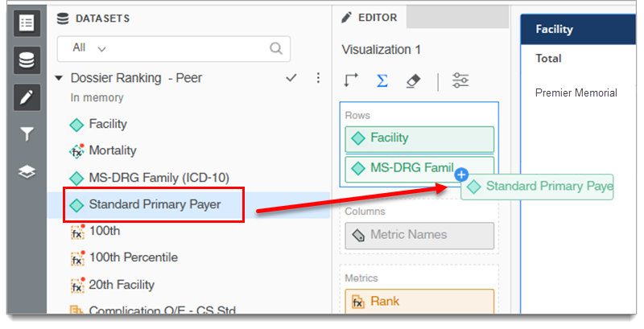Toggle the totals sigma icon
Screen dimensions: 644x329
tap(382, 80)
